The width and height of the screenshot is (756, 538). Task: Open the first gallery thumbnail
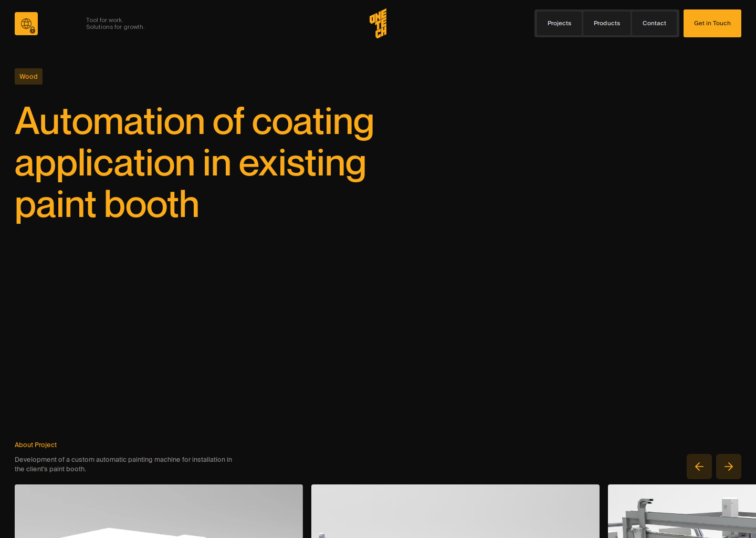pos(159,511)
